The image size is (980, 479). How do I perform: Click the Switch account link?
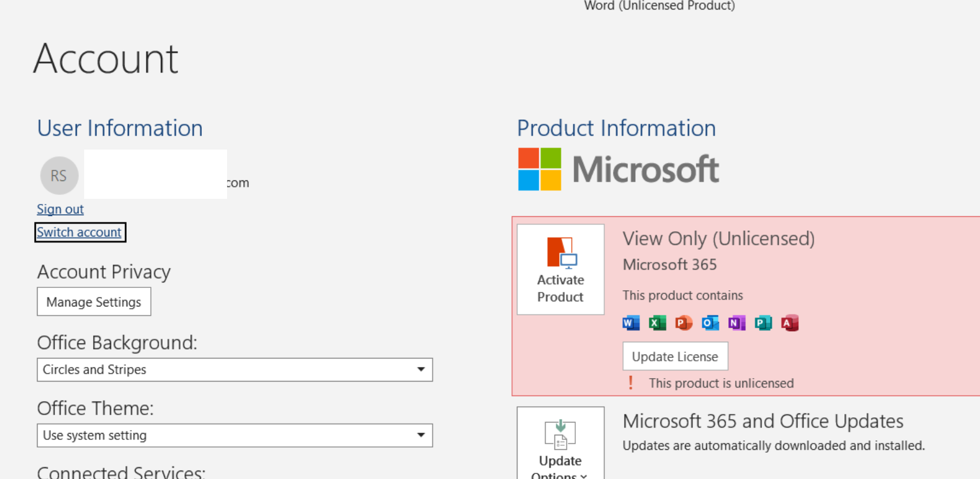tap(79, 232)
